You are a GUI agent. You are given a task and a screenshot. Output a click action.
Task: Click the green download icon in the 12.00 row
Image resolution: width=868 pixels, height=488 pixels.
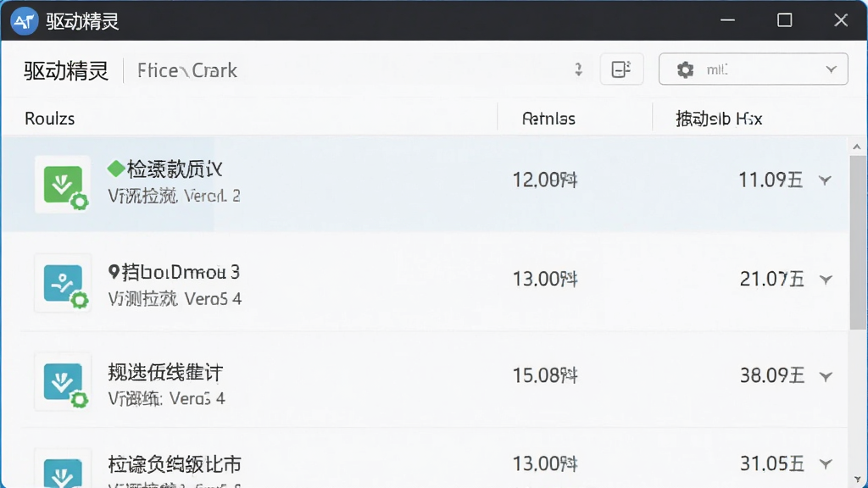click(63, 185)
